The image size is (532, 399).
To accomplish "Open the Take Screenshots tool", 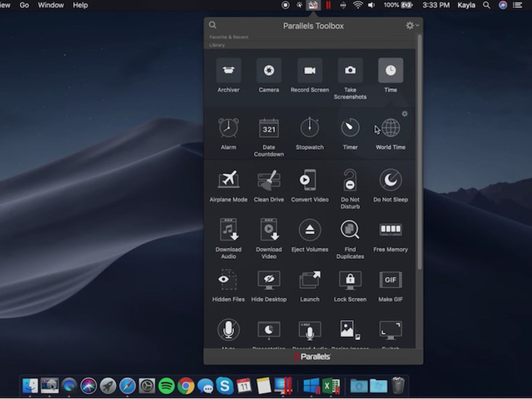I will [350, 70].
